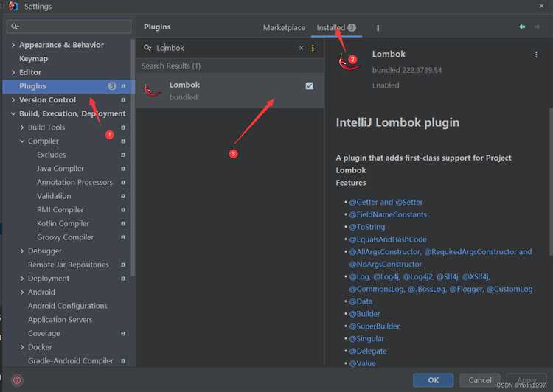Open Kotlin Compiler settings
Viewport: 553px width, 392px height.
(63, 223)
